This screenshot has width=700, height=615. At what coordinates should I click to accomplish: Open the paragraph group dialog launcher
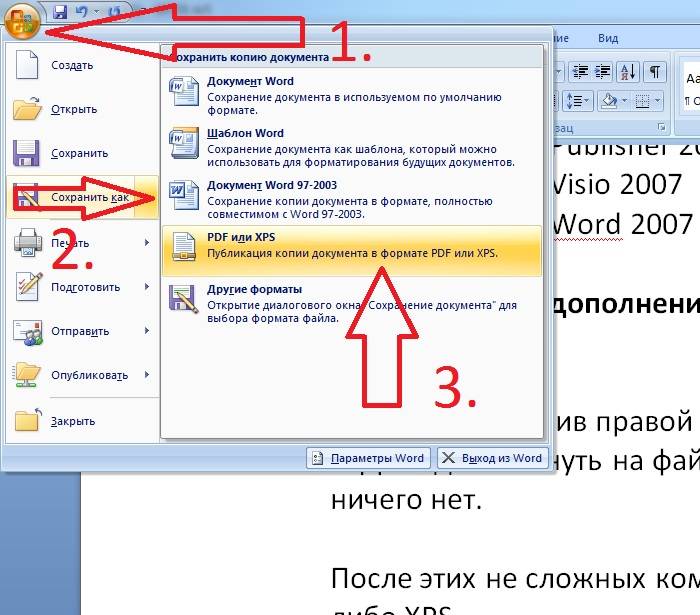point(661,128)
